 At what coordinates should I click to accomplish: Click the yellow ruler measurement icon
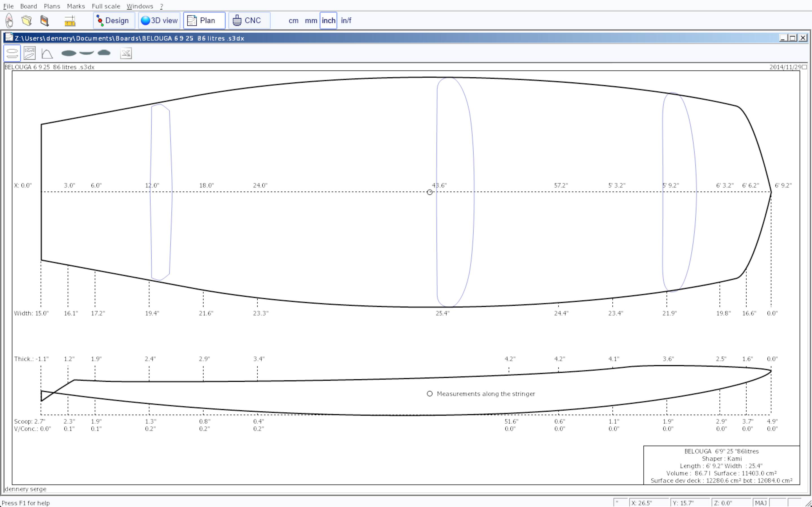point(70,21)
